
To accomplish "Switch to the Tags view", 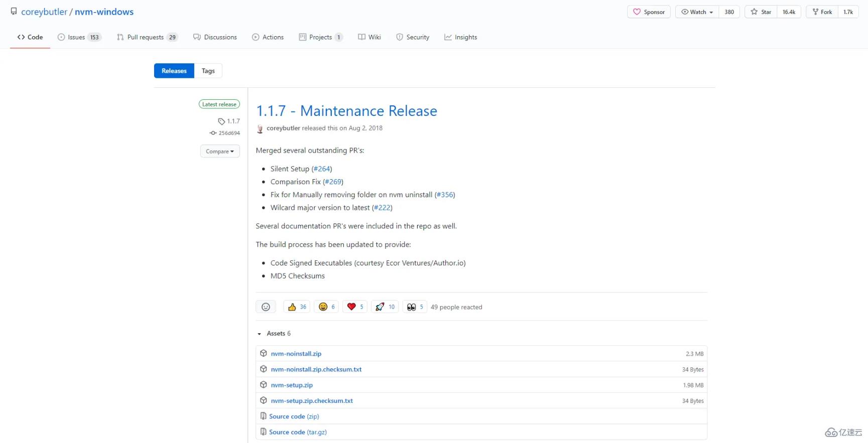I will [x=208, y=71].
